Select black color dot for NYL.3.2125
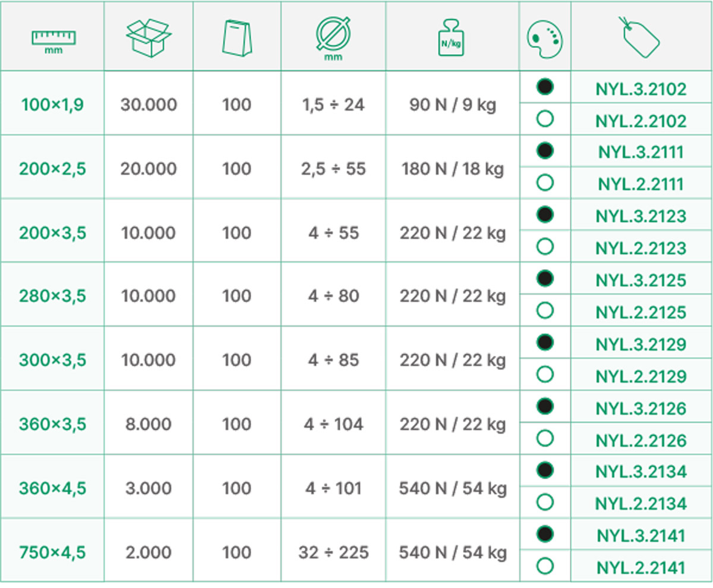The height and width of the screenshot is (588, 713). (545, 279)
